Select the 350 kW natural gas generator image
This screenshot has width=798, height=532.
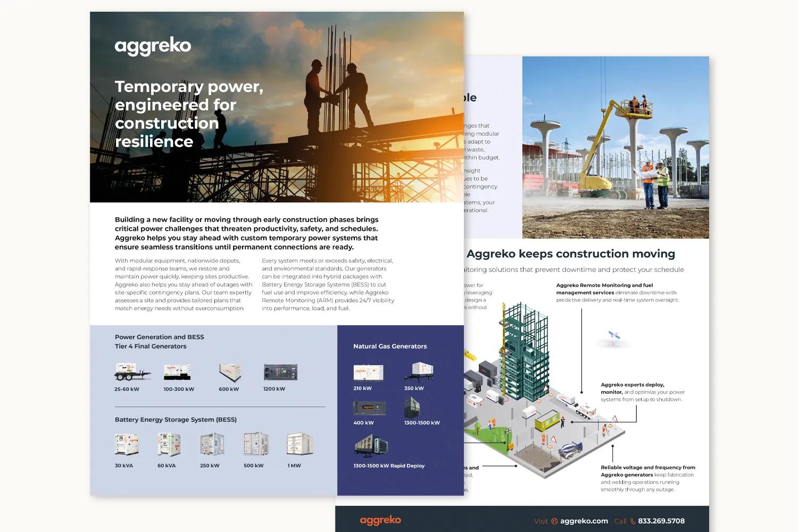(x=419, y=371)
